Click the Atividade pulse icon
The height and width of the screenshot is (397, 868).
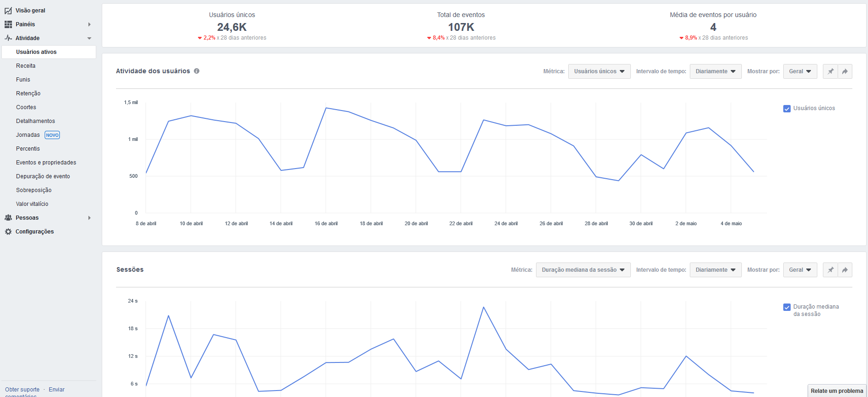point(8,38)
